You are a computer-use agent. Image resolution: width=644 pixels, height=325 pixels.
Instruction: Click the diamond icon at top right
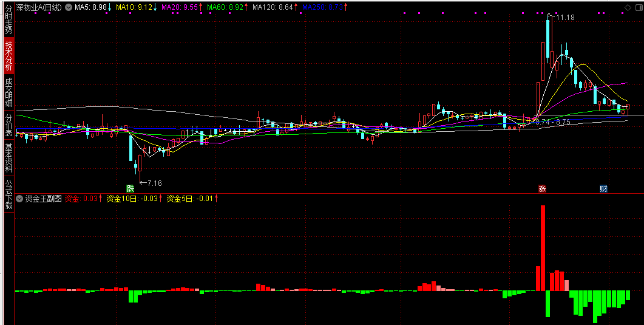628,7
